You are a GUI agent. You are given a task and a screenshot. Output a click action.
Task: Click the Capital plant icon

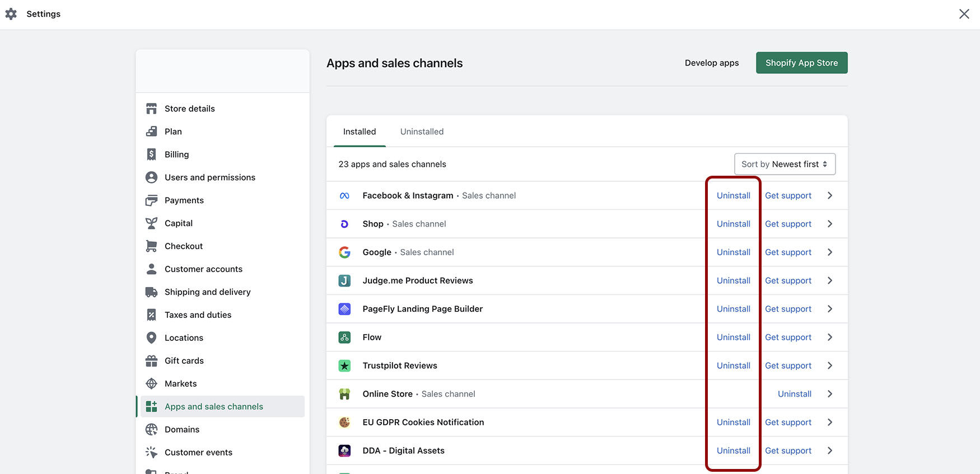point(151,223)
